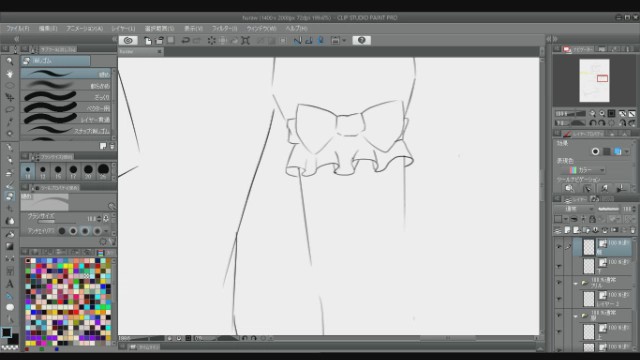Open the レイヤー menu

(x=123, y=29)
